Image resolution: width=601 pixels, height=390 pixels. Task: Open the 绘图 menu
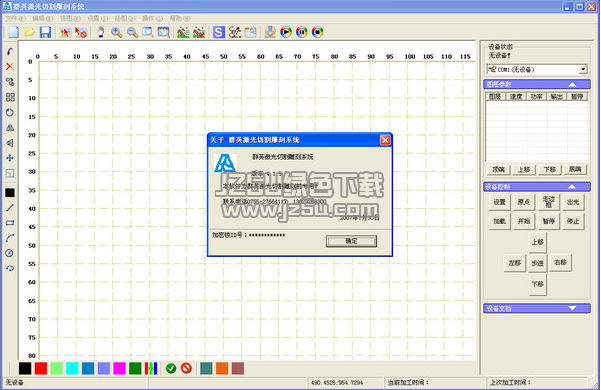(125, 18)
